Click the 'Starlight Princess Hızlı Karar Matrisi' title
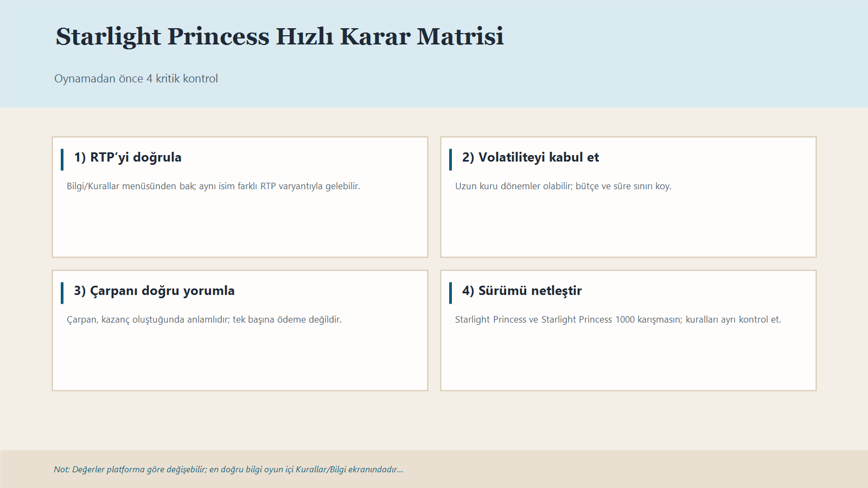868x488 pixels. pos(278,36)
